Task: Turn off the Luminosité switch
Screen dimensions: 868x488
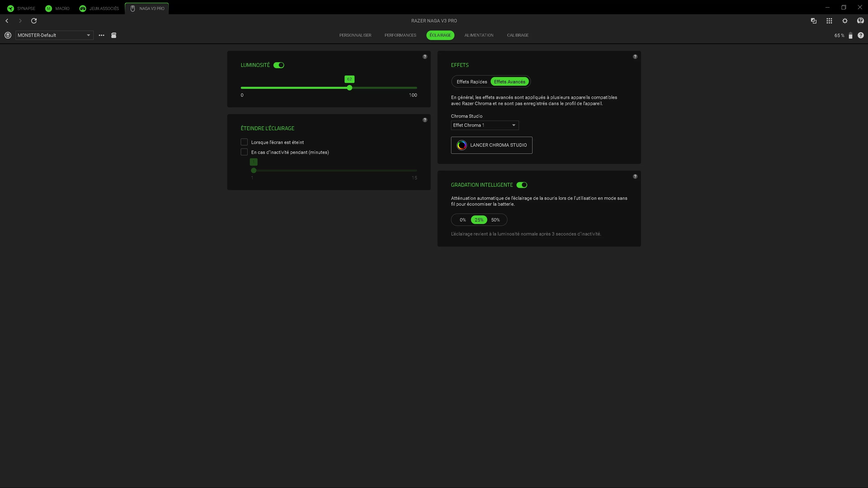Action: coord(279,65)
